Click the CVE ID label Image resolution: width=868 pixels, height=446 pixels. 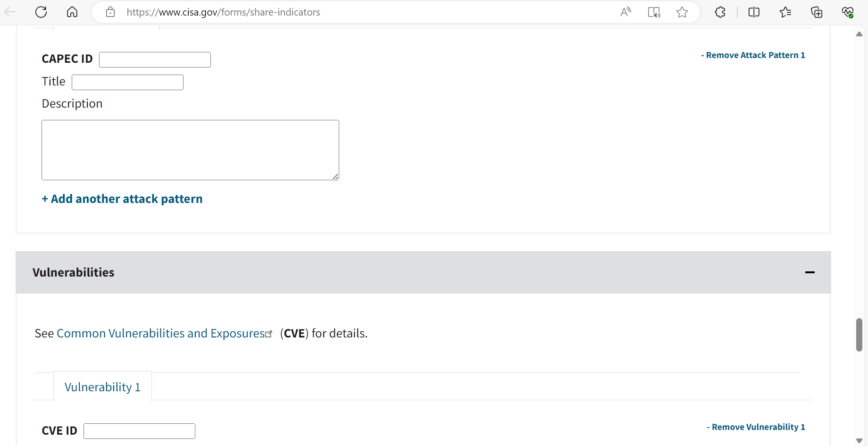point(59,431)
